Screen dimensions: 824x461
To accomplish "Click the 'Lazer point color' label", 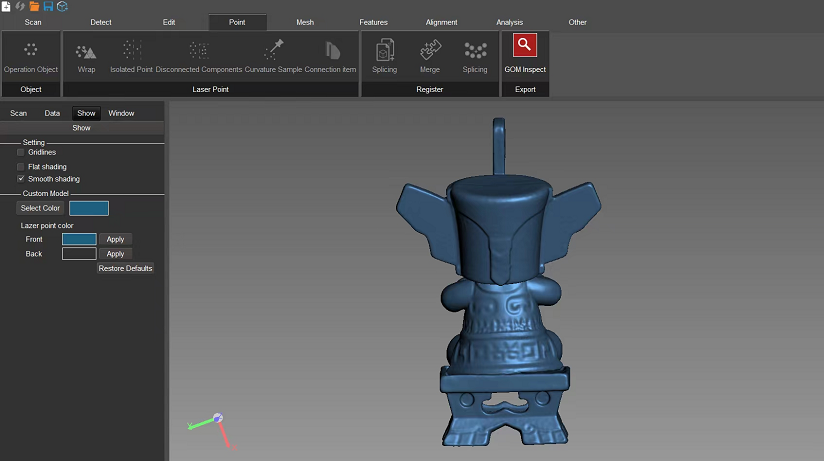I will pos(47,226).
